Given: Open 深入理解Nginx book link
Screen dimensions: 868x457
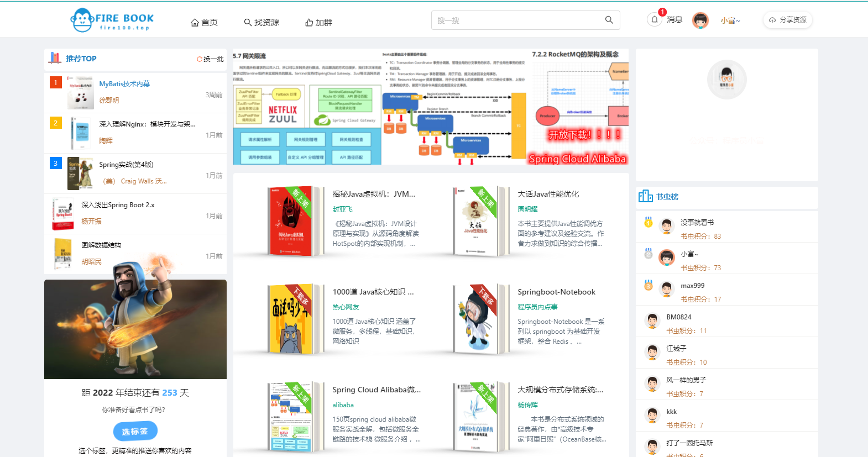Looking at the screenshot, I should tap(147, 124).
